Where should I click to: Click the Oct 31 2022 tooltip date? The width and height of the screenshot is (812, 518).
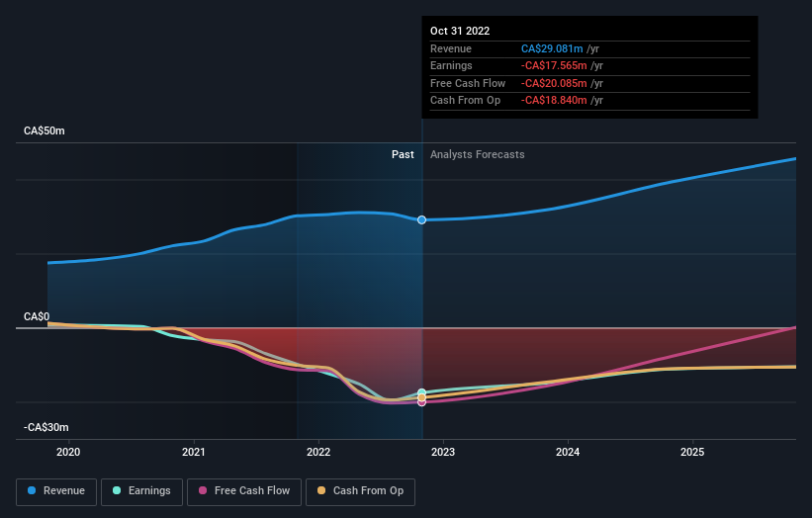(460, 31)
